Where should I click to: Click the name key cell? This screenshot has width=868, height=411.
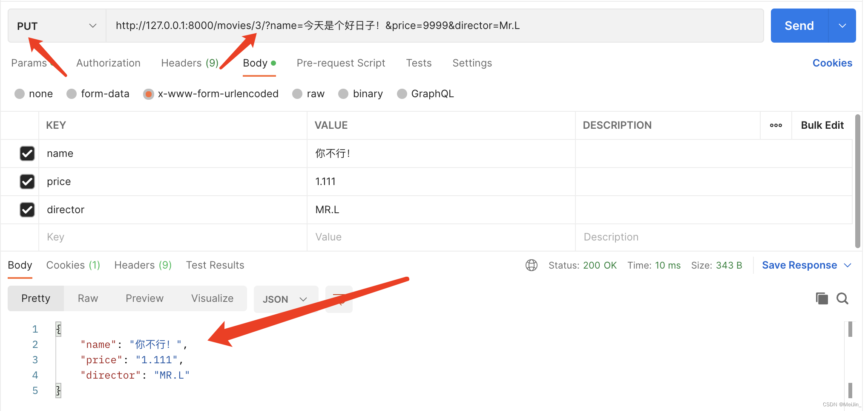pyautogui.click(x=173, y=153)
